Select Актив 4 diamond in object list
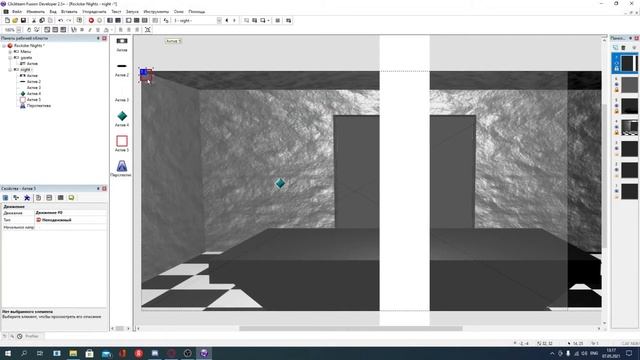The height and width of the screenshot is (360, 640). [122, 116]
